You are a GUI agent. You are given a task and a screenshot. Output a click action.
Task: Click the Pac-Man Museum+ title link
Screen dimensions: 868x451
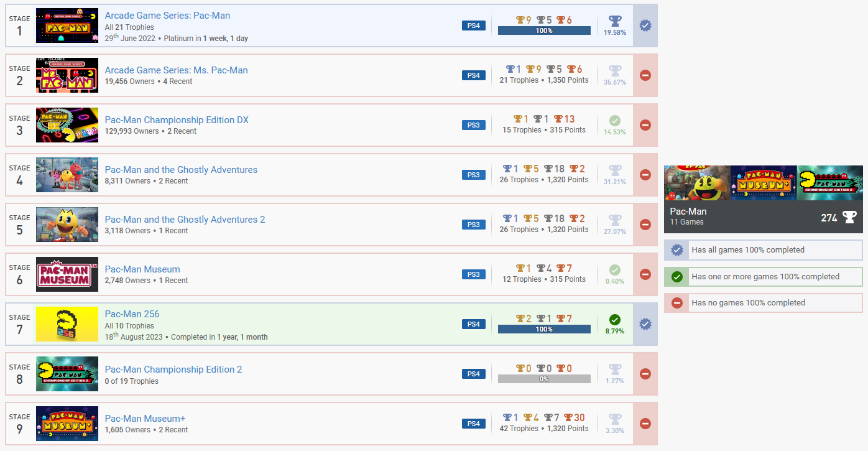[x=145, y=419]
